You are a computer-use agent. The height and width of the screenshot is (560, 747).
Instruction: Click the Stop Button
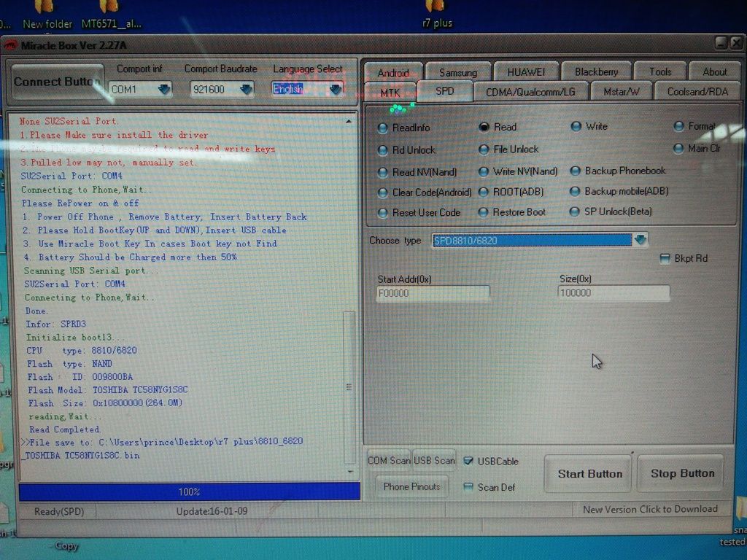click(682, 473)
